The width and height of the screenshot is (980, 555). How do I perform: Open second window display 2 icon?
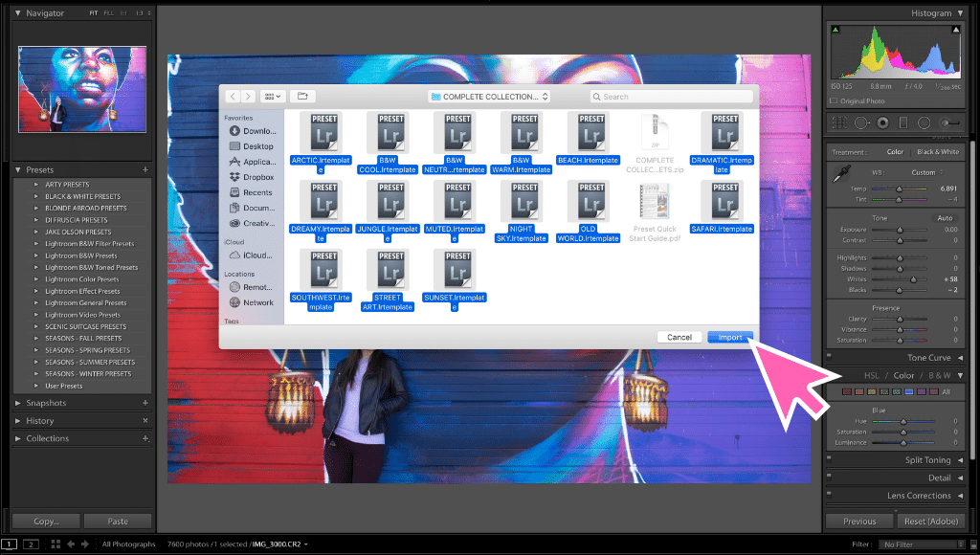(x=31, y=544)
